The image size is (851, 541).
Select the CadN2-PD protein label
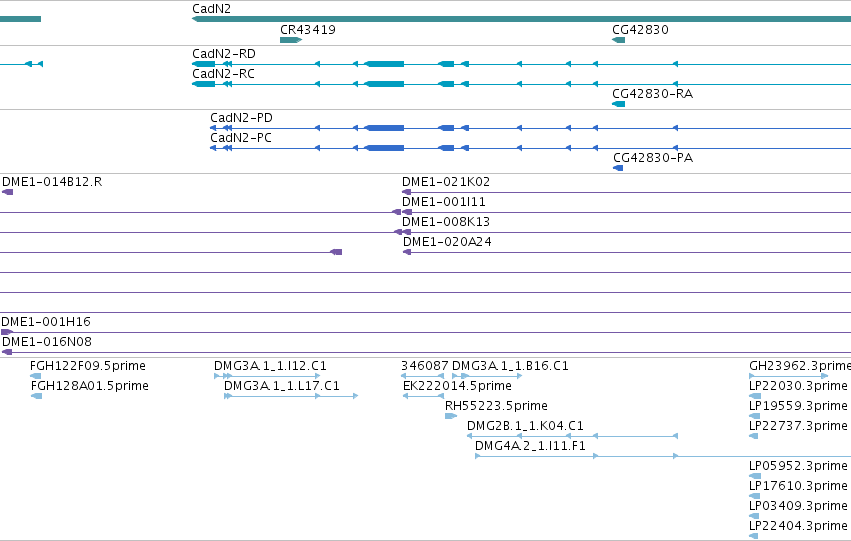tap(242, 118)
